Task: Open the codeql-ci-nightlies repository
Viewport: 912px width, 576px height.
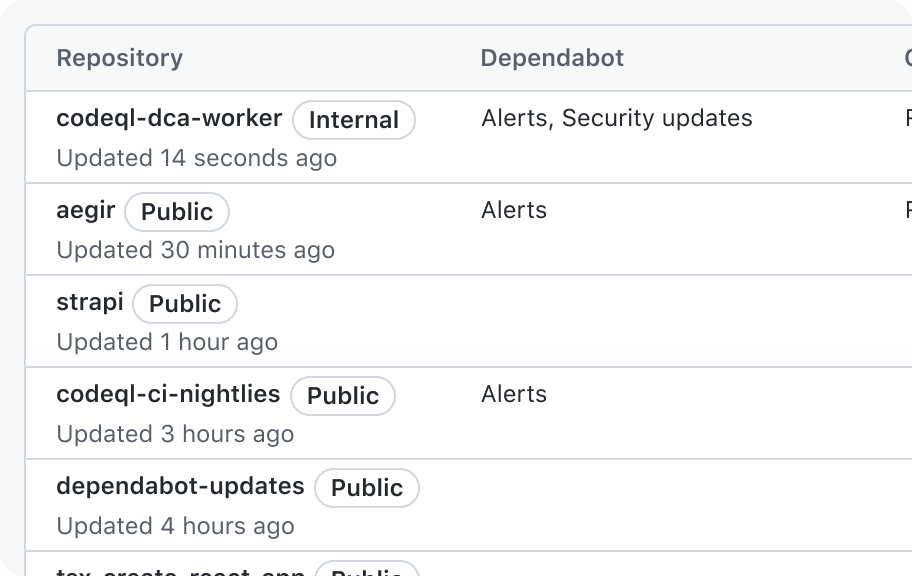Action: [x=168, y=394]
